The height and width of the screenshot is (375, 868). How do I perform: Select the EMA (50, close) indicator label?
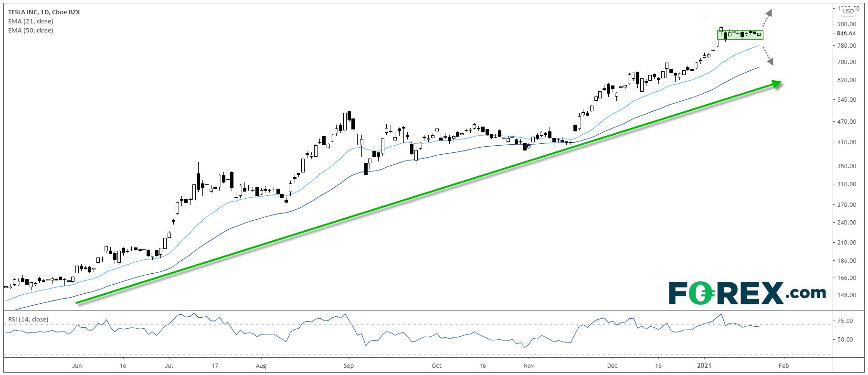click(x=31, y=31)
